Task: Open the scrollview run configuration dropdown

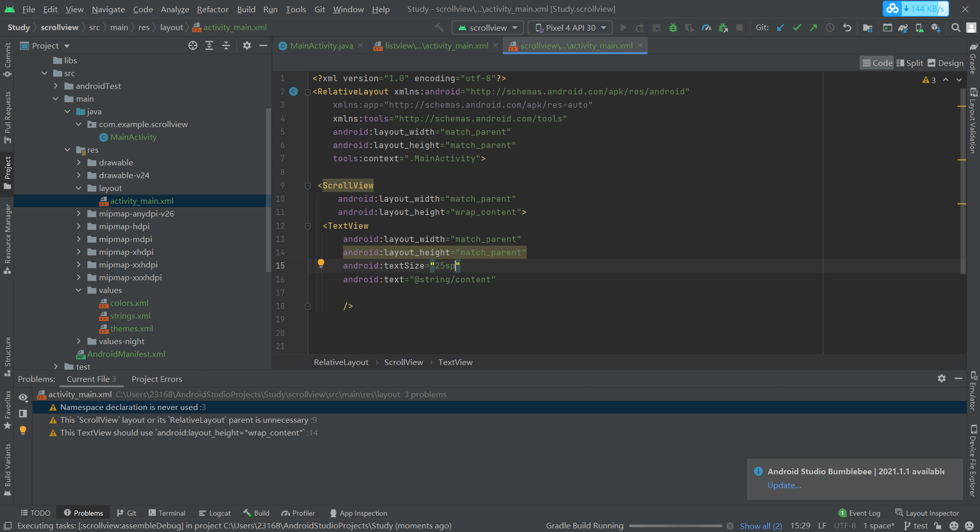Action: 488,28
